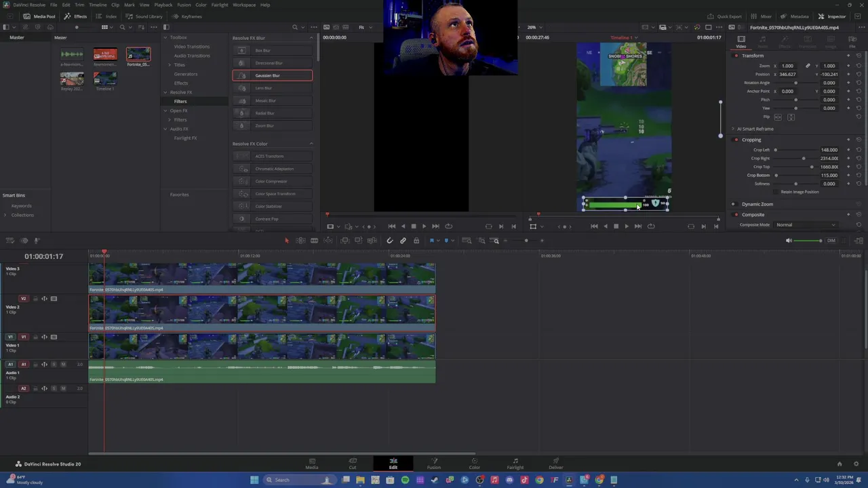The height and width of the screenshot is (488, 868).
Task: Add a blue flag in timeline toolbar
Action: 432,241
